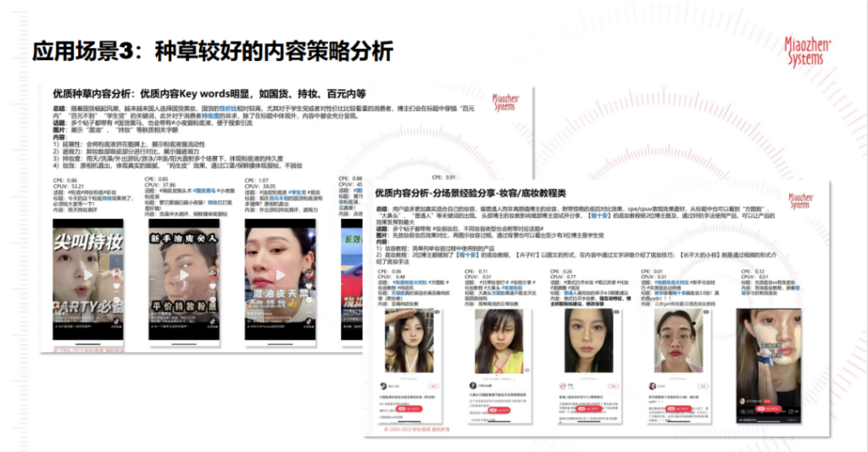Click the list line starting 1) 延展性
Image resolution: width=868 pixels, height=452 pixels.
129,144
